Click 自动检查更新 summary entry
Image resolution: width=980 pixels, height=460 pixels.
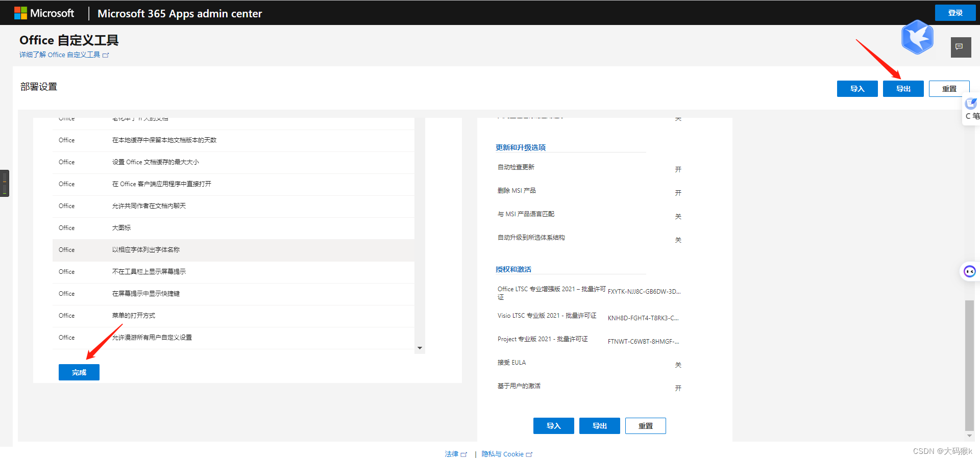pos(516,167)
